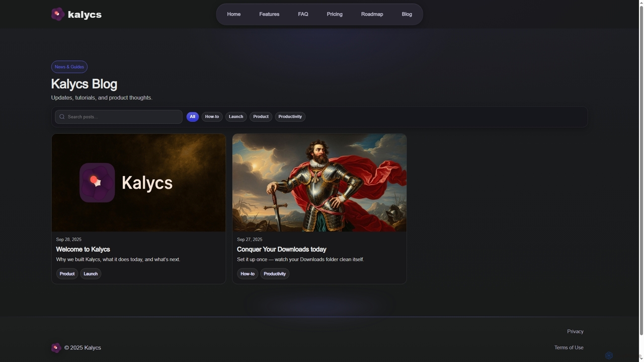Viewport: 644px width, 362px height.
Task: Click Launch tag on Welcome post
Action: click(x=91, y=274)
